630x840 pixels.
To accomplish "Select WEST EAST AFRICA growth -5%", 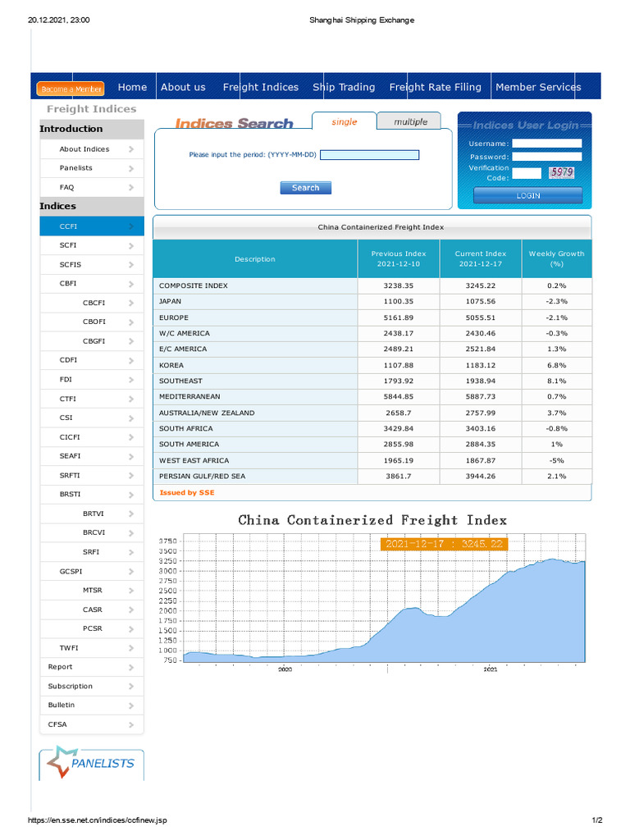I will (x=557, y=460).
